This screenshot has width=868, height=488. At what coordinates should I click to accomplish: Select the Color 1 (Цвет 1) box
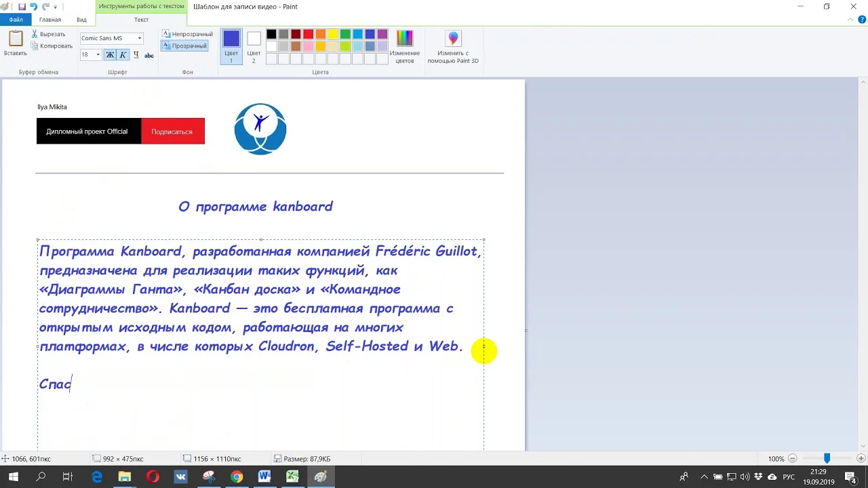point(231,47)
